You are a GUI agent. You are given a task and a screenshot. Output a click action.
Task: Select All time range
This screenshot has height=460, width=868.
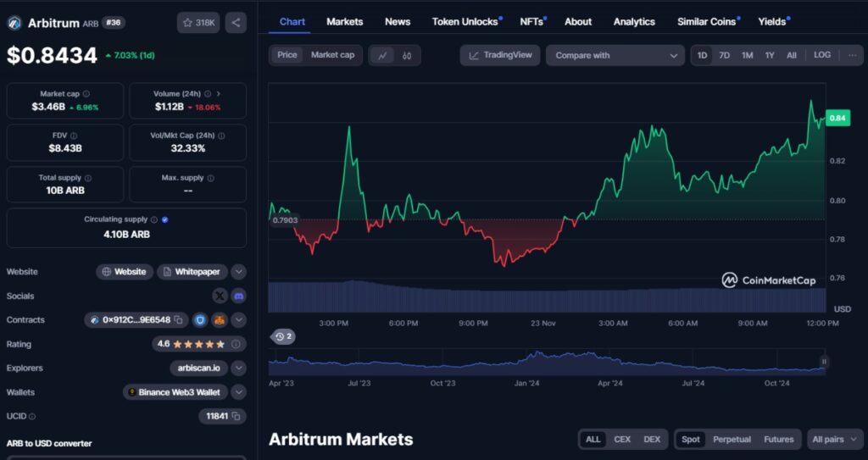coord(792,55)
